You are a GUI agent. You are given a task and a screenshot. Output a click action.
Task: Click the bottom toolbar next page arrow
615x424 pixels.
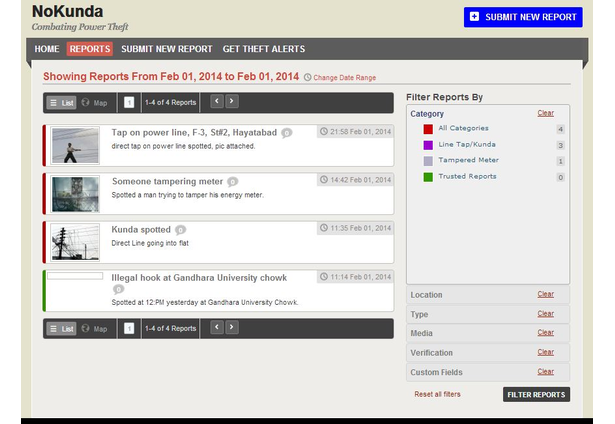tap(232, 327)
